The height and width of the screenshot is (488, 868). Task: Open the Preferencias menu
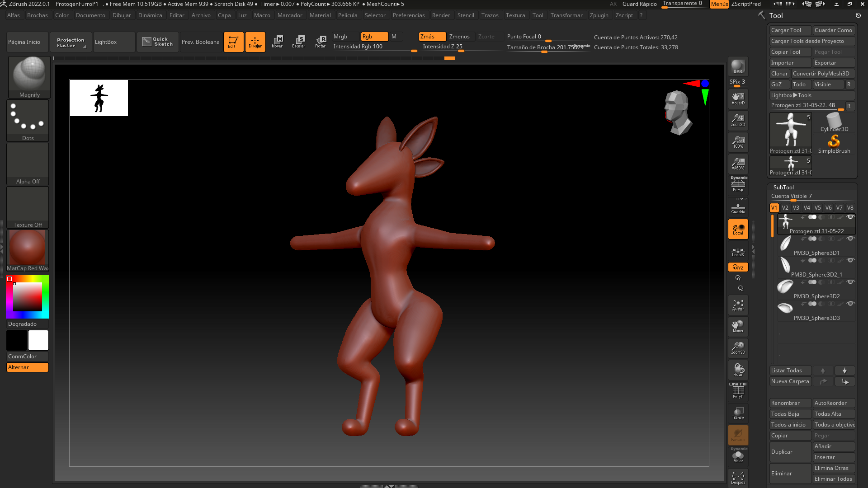[x=408, y=15]
